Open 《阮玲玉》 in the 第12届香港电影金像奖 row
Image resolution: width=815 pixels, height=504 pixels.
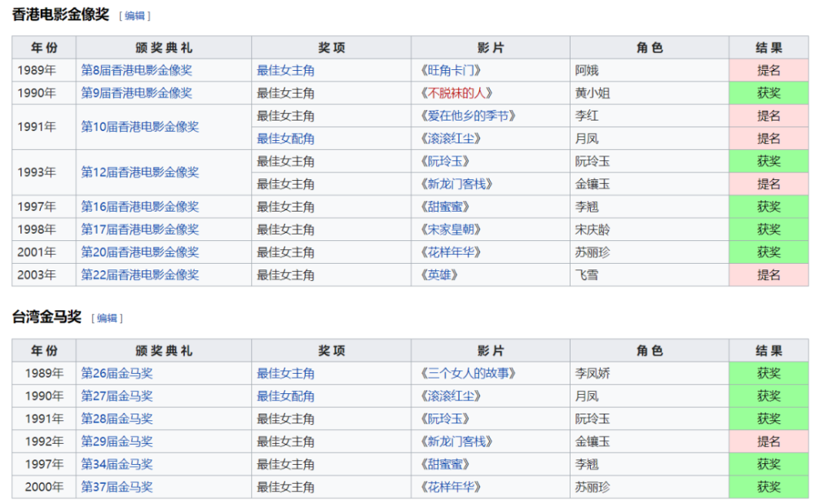coord(445,161)
